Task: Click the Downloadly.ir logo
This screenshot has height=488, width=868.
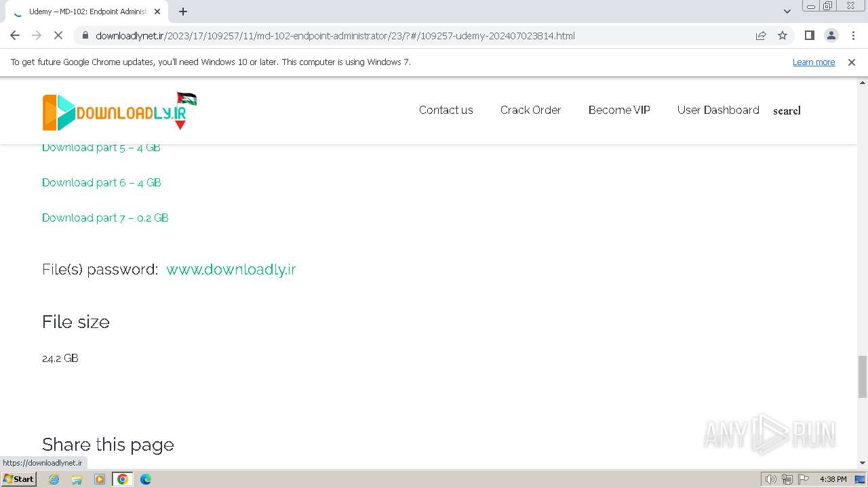Action: pyautogui.click(x=119, y=111)
